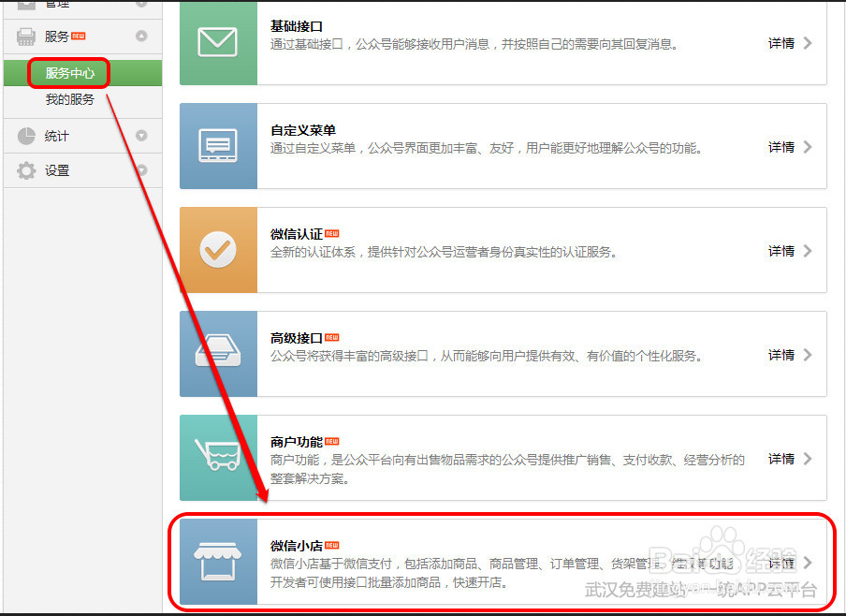
Task: Click the shopping cart icon for 商户功能
Action: point(217,454)
